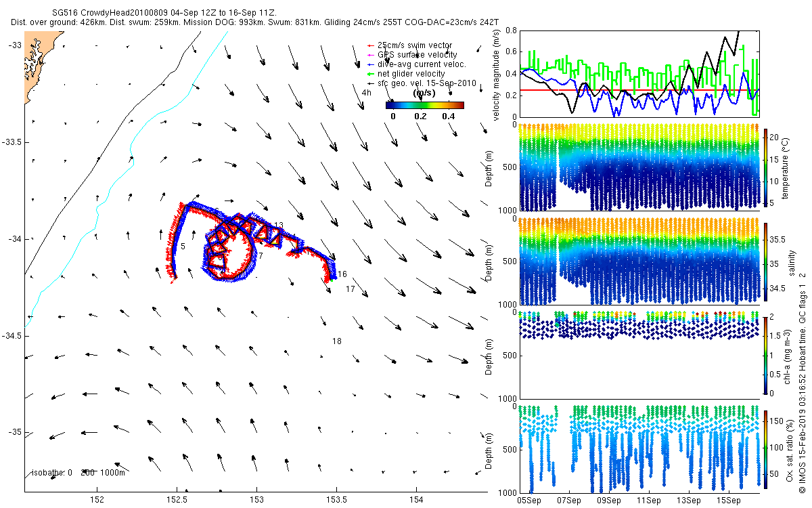
Task: Click the '07Sep' date tick
Action: (x=569, y=501)
